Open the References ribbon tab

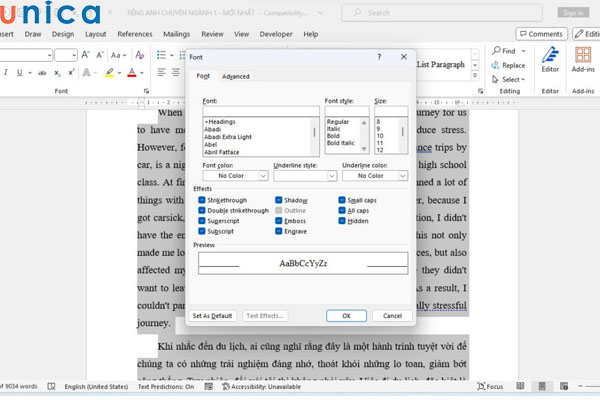[x=135, y=33]
